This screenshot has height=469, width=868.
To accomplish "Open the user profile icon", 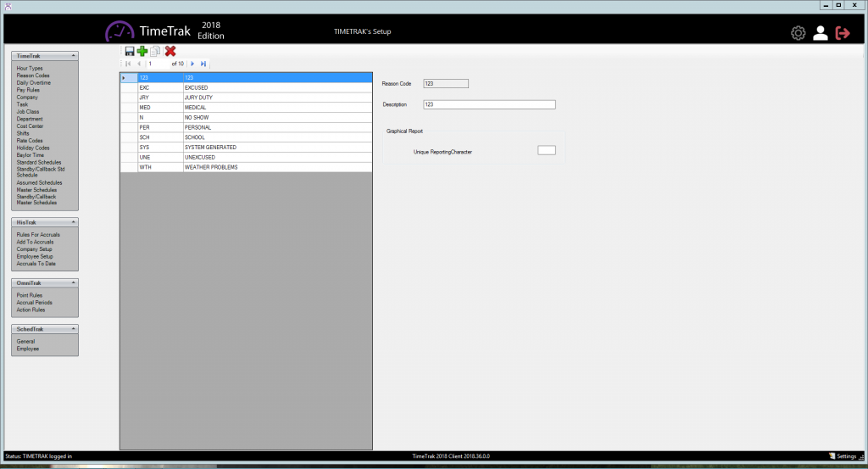I will coord(820,33).
